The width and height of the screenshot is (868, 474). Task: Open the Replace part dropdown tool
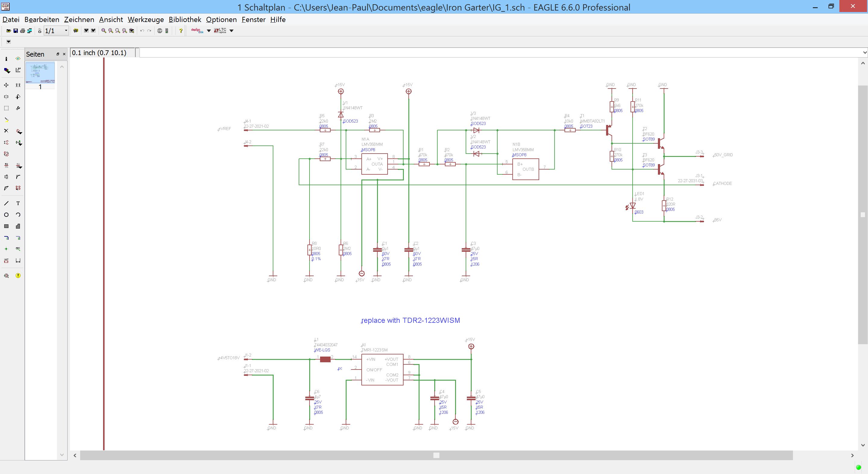(19, 143)
